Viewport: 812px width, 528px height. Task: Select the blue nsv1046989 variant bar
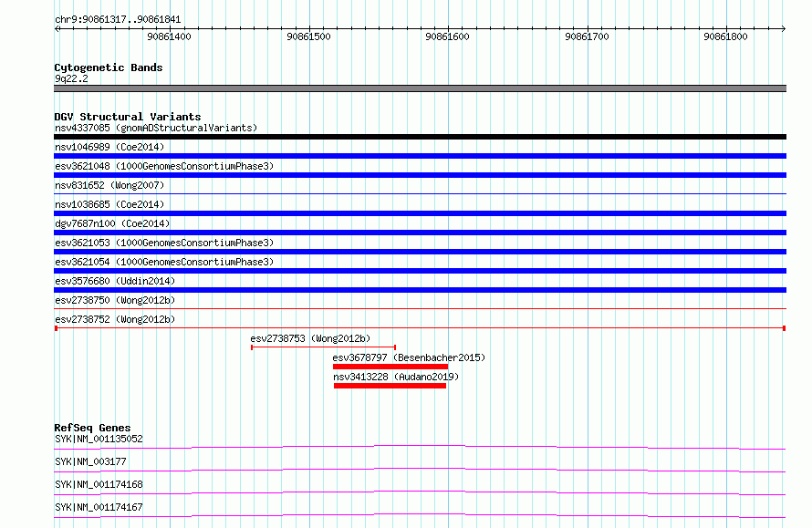tap(420, 156)
